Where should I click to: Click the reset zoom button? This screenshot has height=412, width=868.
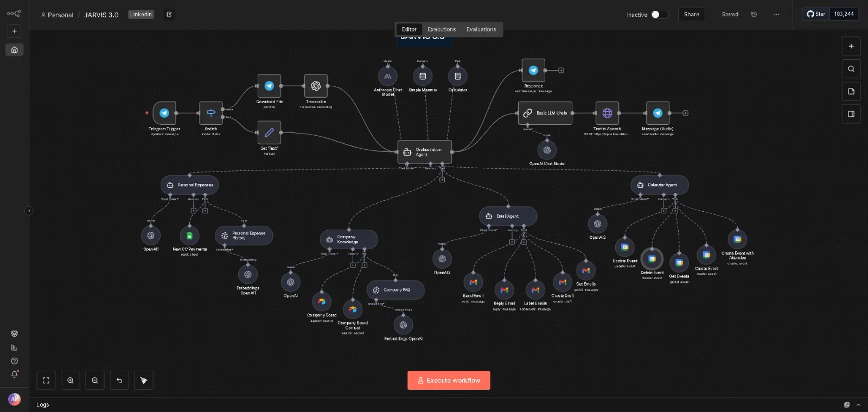click(x=119, y=381)
